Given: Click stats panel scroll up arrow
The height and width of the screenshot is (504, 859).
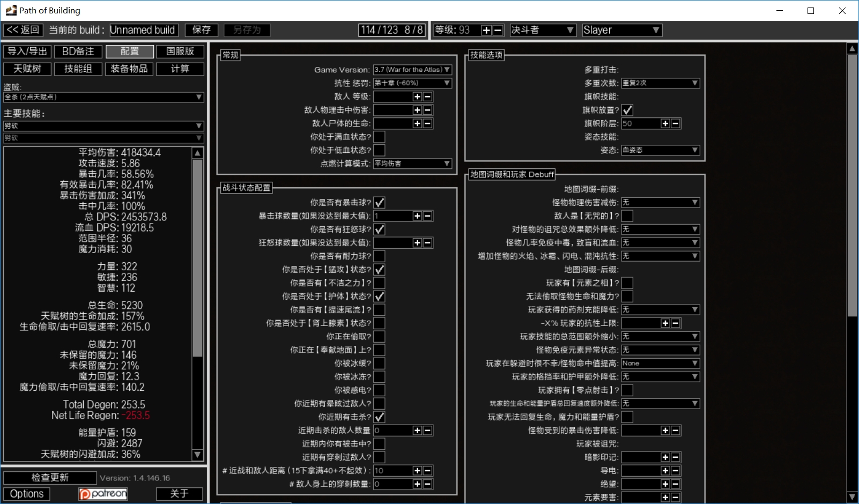Looking at the screenshot, I should click(x=197, y=153).
